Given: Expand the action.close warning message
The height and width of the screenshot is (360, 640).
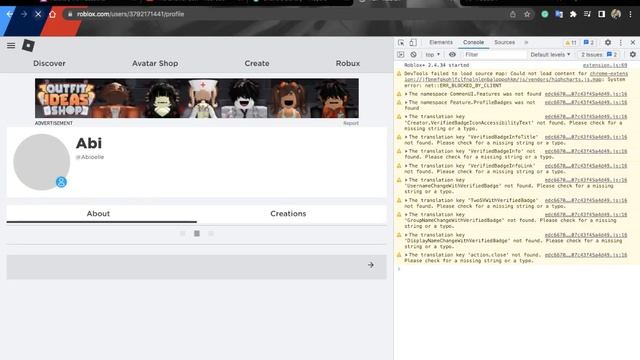Looking at the screenshot, I should (x=406, y=255).
